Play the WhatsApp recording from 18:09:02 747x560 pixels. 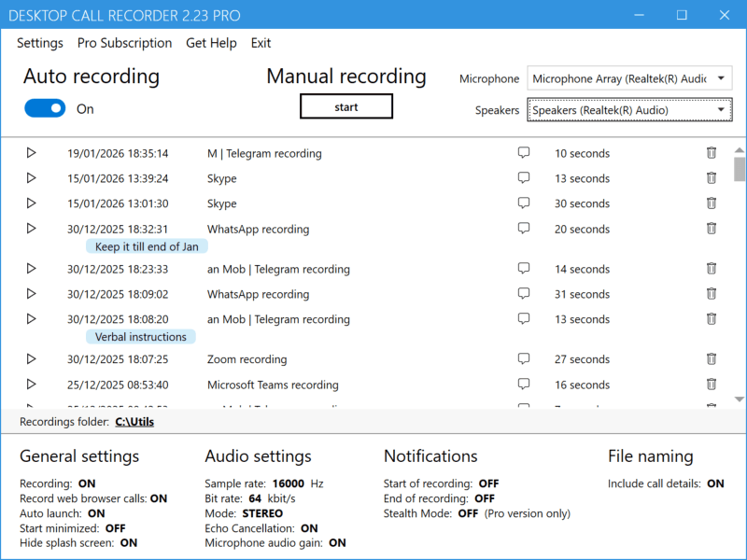[31, 294]
